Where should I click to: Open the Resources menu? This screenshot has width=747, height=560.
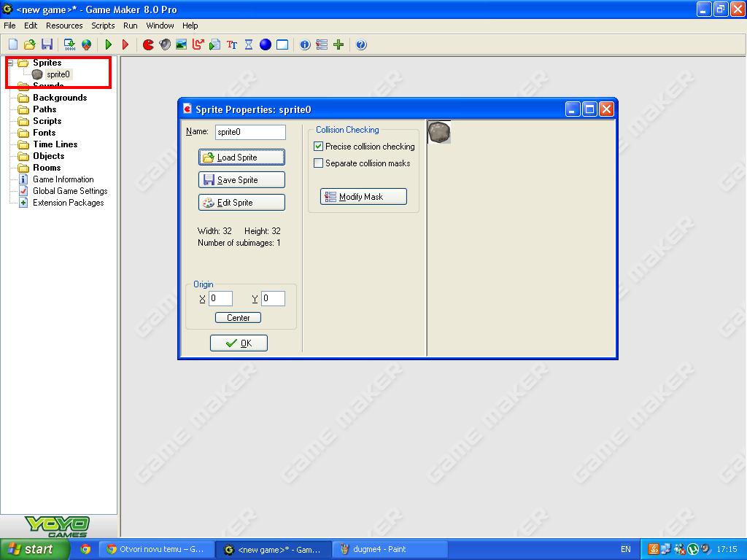point(64,26)
